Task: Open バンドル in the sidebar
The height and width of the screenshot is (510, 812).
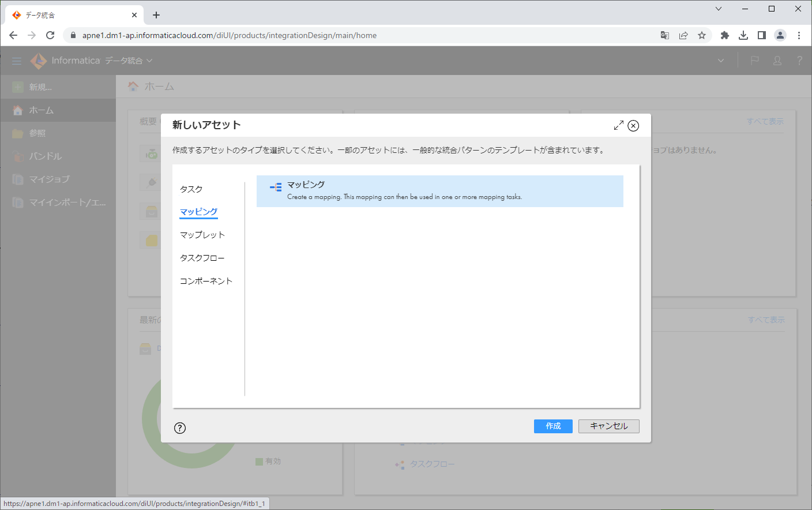Action: 58,156
